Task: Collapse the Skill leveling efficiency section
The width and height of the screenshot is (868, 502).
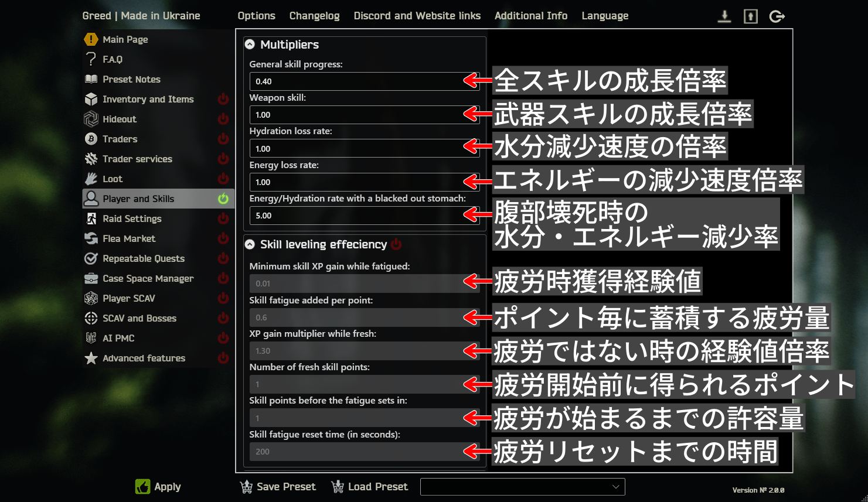Action: pyautogui.click(x=250, y=244)
